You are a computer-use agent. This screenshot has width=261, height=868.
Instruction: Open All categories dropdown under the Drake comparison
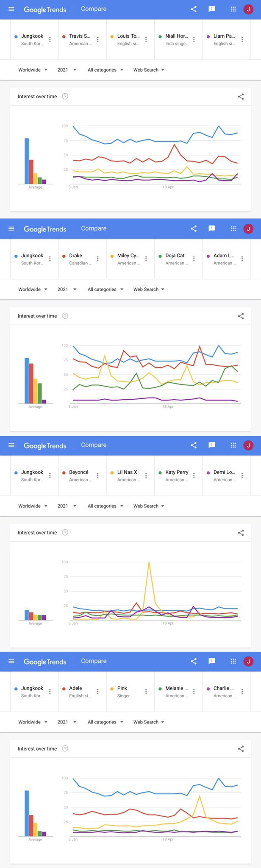pos(106,289)
